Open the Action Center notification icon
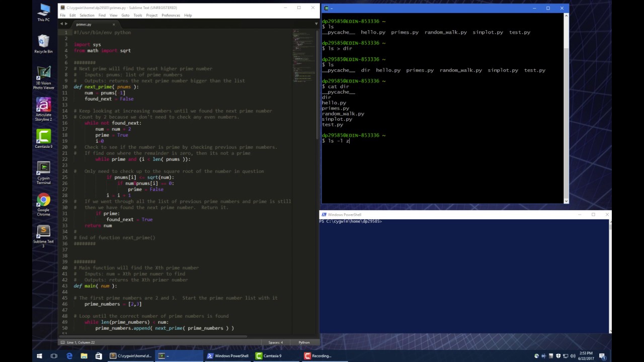Viewport: 644px width, 362px height. pyautogui.click(x=602, y=356)
